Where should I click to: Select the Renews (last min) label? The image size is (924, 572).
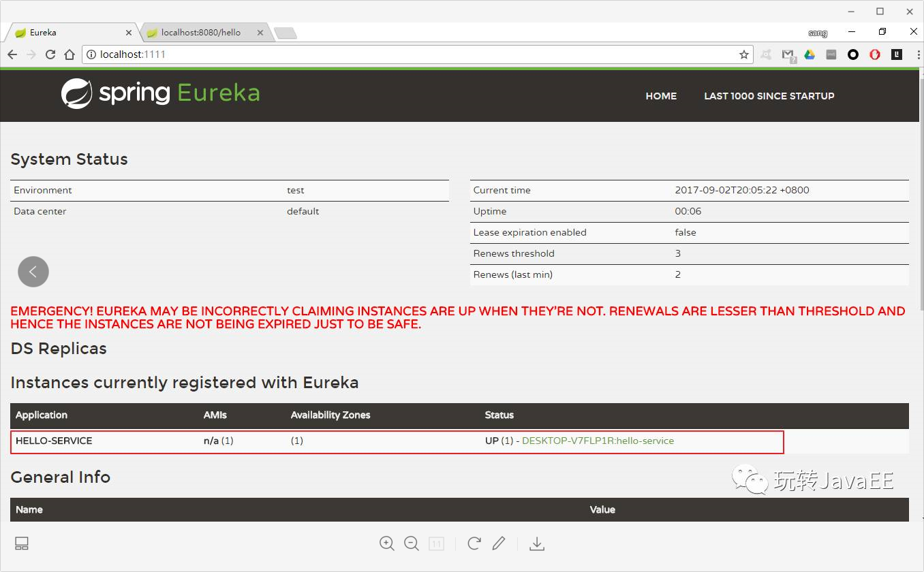point(513,274)
